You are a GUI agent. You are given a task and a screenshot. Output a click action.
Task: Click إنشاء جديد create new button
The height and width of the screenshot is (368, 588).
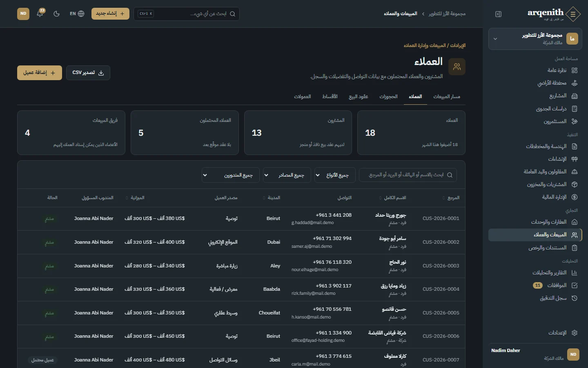click(x=110, y=13)
